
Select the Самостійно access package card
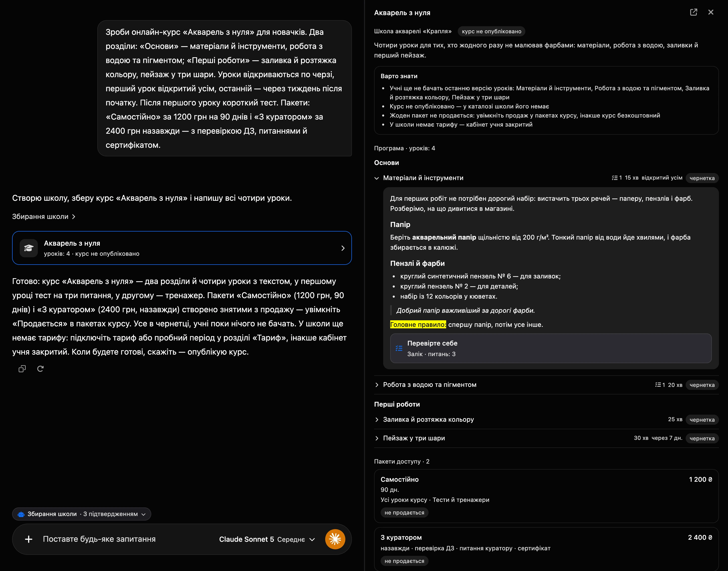point(546,496)
